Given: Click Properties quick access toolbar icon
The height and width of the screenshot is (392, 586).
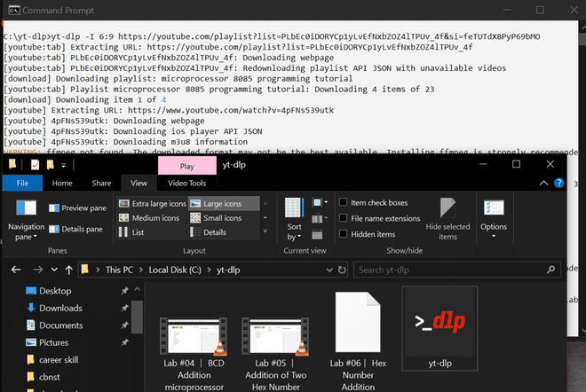Looking at the screenshot, I should click(35, 165).
